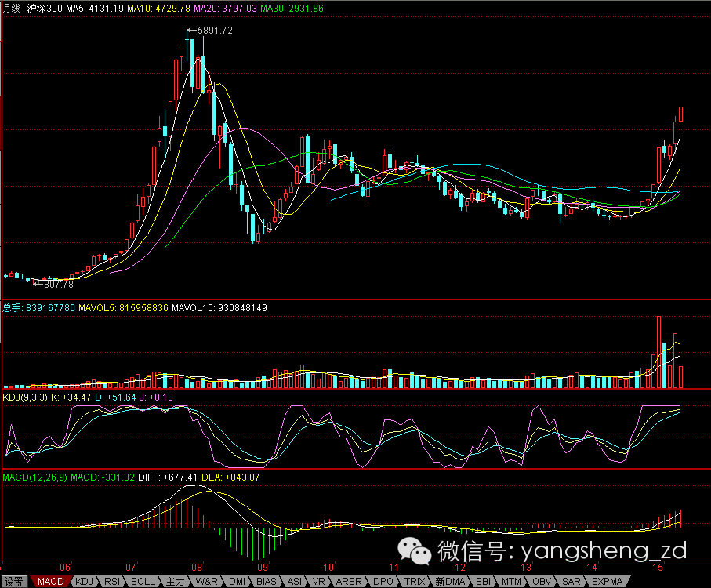This screenshot has width=711, height=588.
Task: Click the 设置 settings button
Action: pyautogui.click(x=14, y=582)
